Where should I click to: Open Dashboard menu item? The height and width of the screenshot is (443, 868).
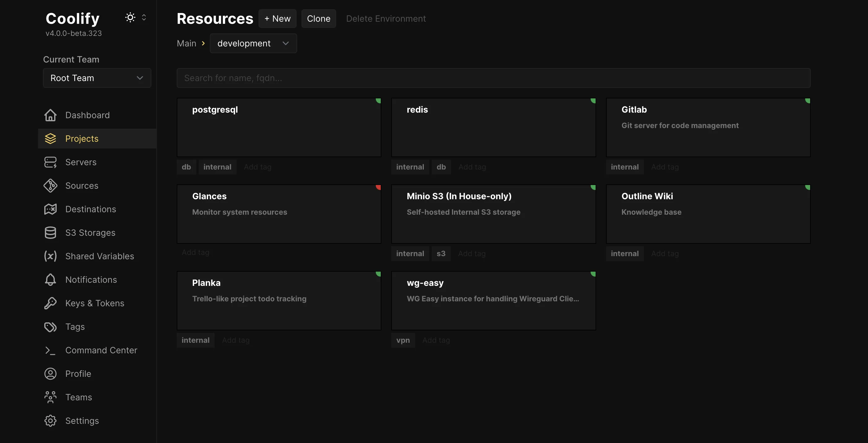pyautogui.click(x=97, y=115)
